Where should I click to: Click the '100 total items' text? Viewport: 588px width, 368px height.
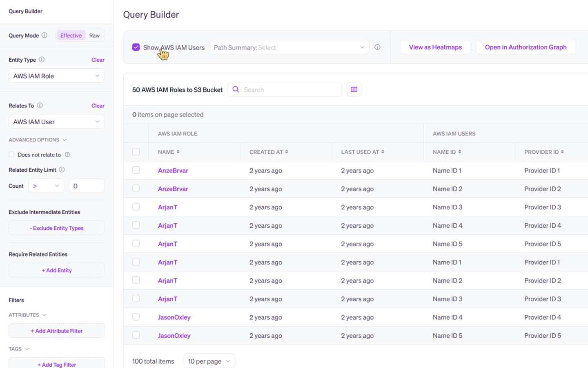(153, 361)
